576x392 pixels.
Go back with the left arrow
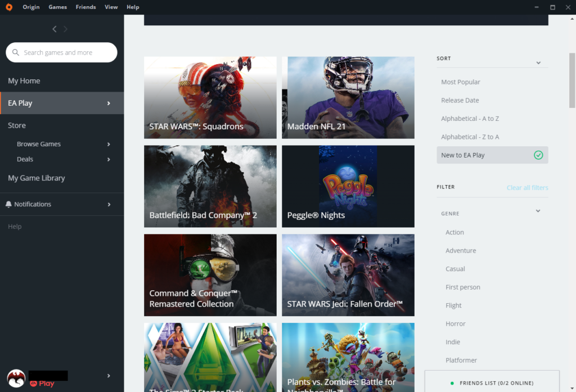click(55, 29)
